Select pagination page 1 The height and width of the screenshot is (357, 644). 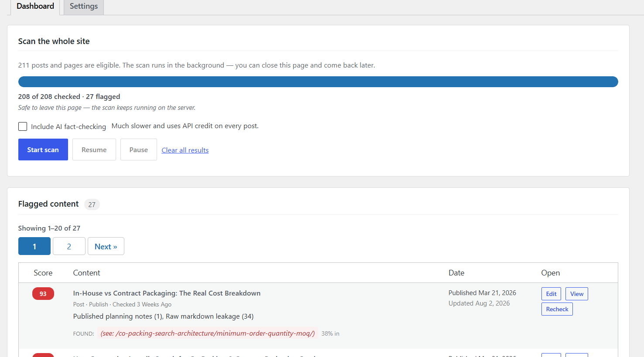click(x=34, y=246)
